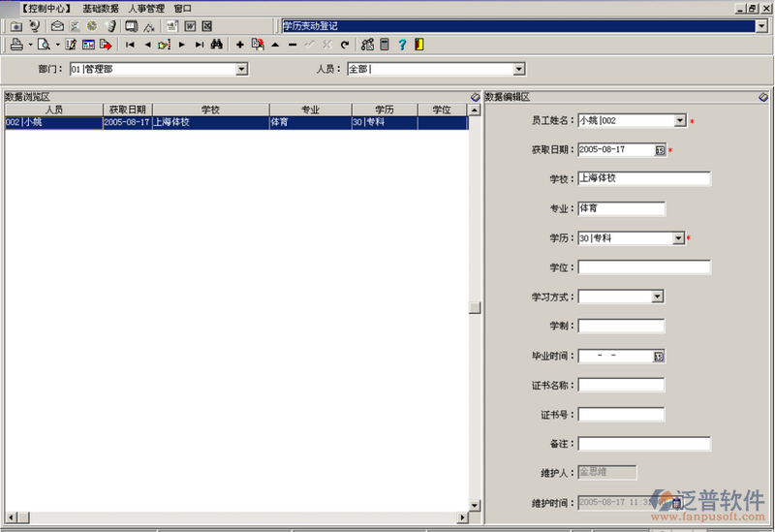775x532 pixels.
Task: Click scroll-down arrow of data grid
Action: [x=475, y=505]
